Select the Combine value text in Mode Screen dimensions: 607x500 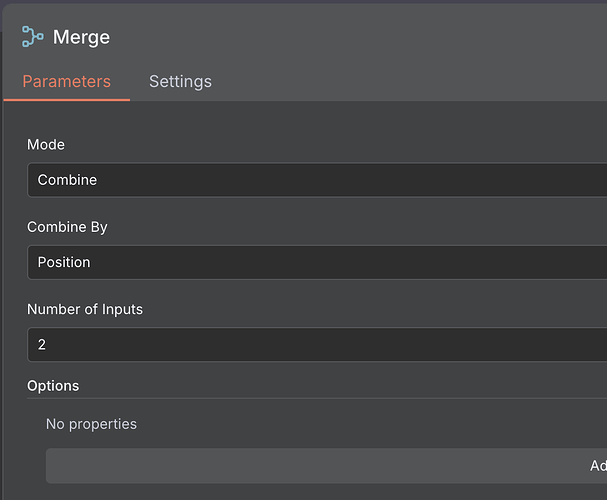[67, 180]
